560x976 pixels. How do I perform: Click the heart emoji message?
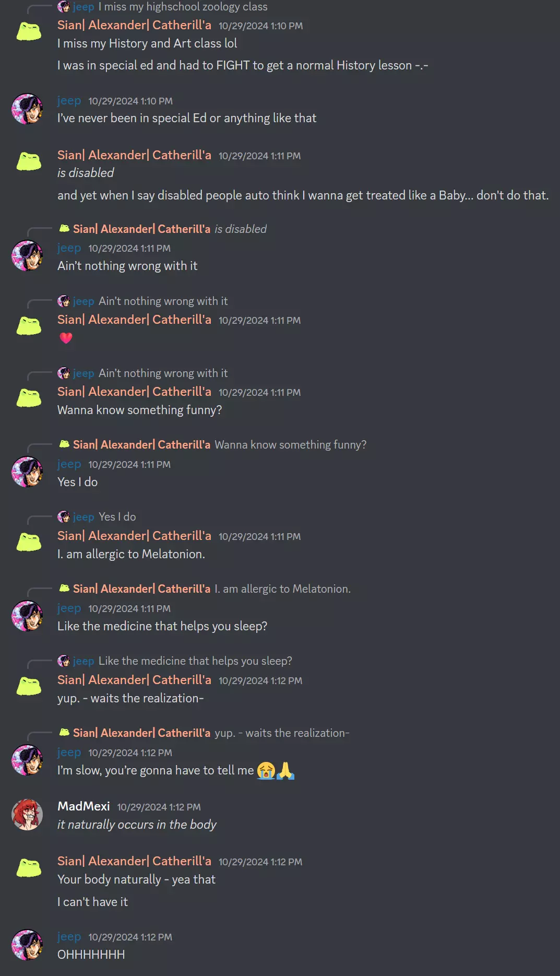[66, 338]
